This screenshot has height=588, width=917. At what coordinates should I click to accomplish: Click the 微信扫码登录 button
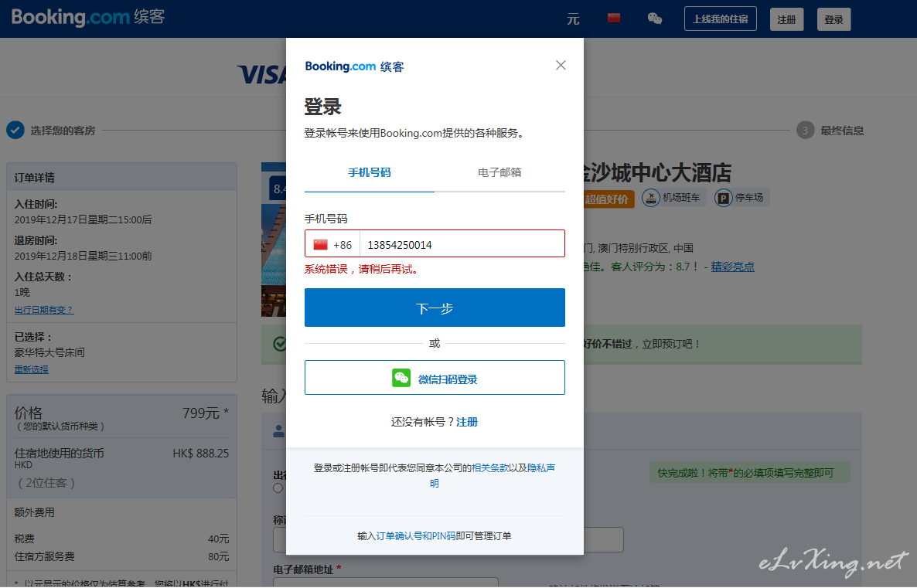435,378
